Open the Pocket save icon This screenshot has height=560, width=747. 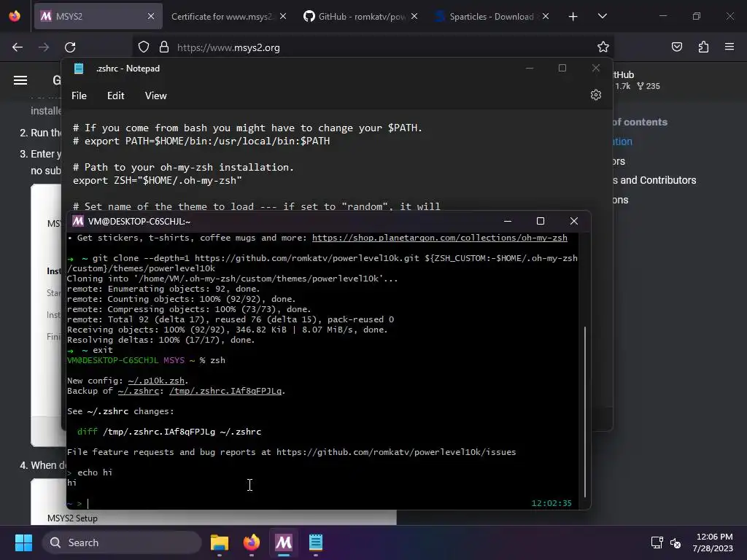click(676, 47)
